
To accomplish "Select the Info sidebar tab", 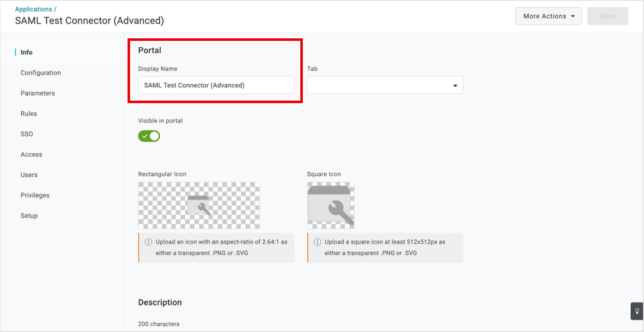I will (26, 52).
